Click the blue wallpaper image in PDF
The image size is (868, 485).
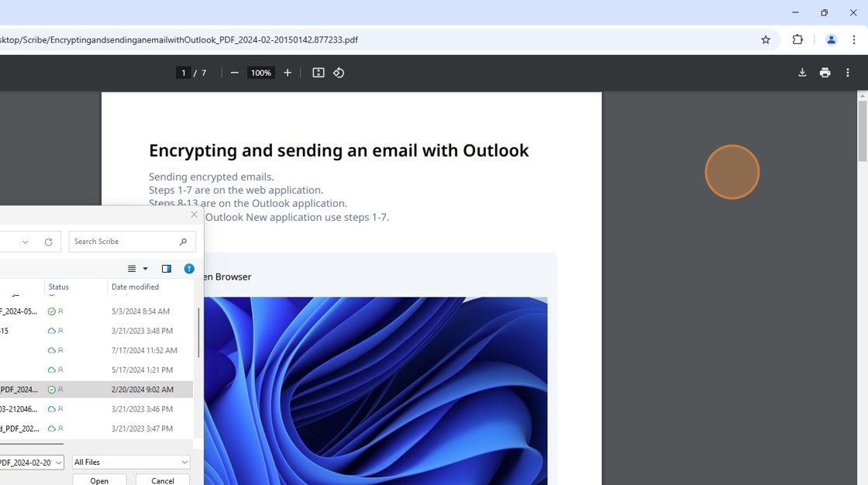coord(376,391)
